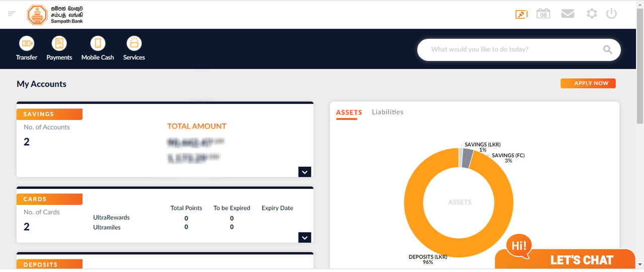This screenshot has height=272, width=644.
Task: Click the UltraRewards row label
Action: tap(111, 218)
